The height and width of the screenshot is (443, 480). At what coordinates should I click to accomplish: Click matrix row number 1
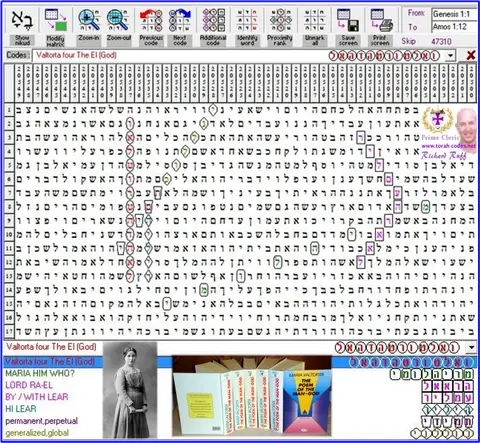9,109
